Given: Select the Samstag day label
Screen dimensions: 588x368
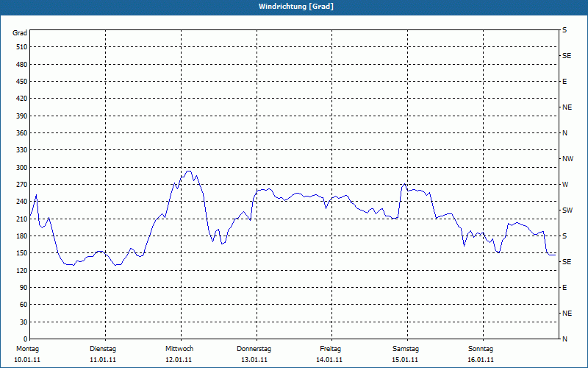Looking at the screenshot, I should pos(406,349).
